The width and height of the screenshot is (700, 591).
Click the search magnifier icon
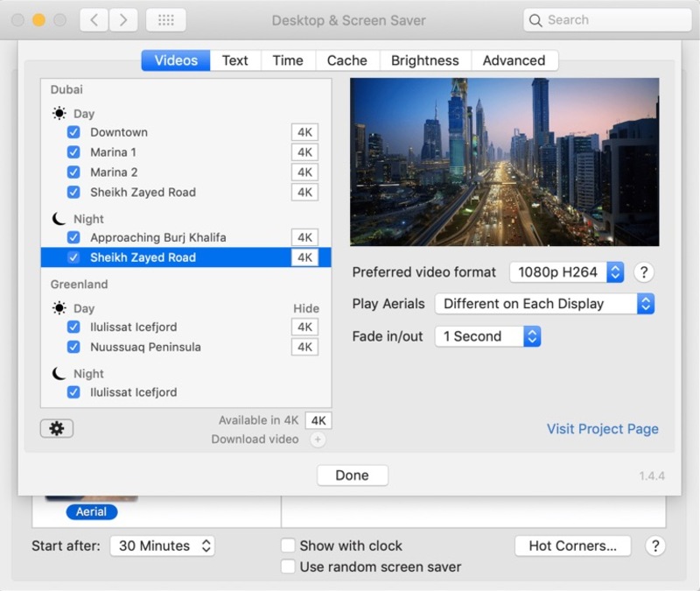pyautogui.click(x=535, y=20)
